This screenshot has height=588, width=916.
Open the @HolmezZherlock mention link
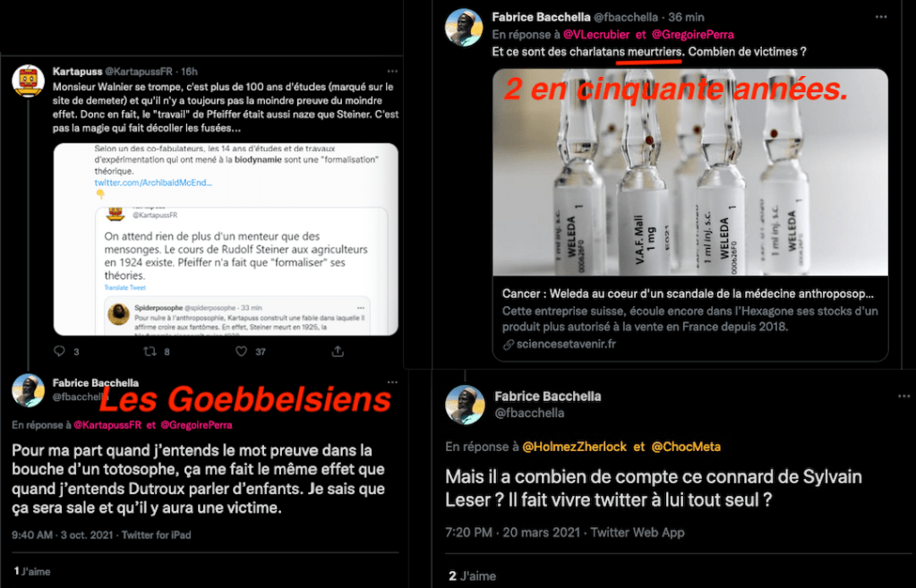tap(574, 447)
